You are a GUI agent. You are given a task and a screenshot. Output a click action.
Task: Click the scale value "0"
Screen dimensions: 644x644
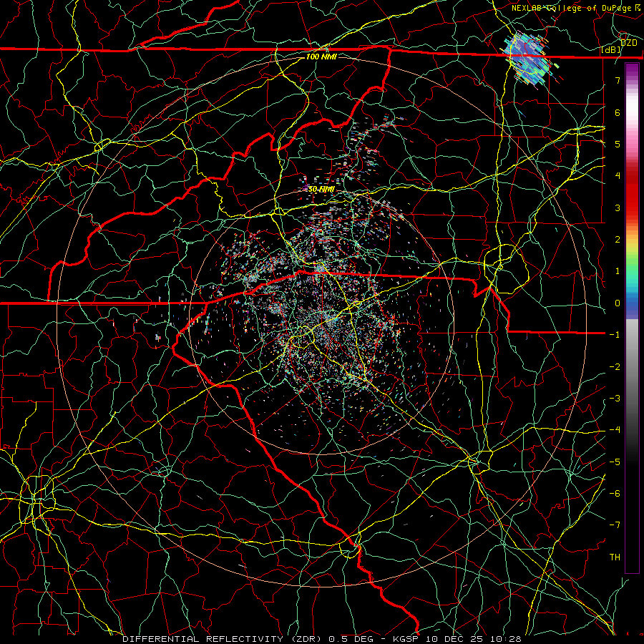618,303
